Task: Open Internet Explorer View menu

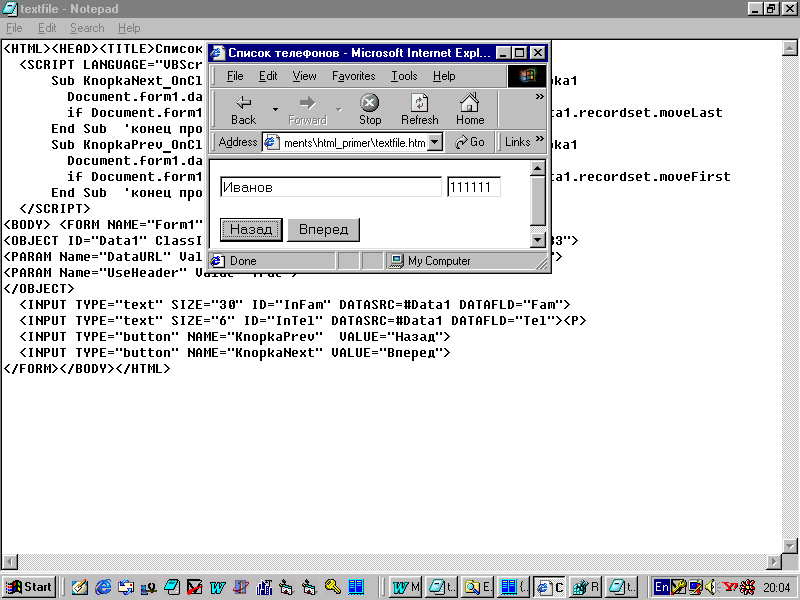Action: pyautogui.click(x=305, y=76)
